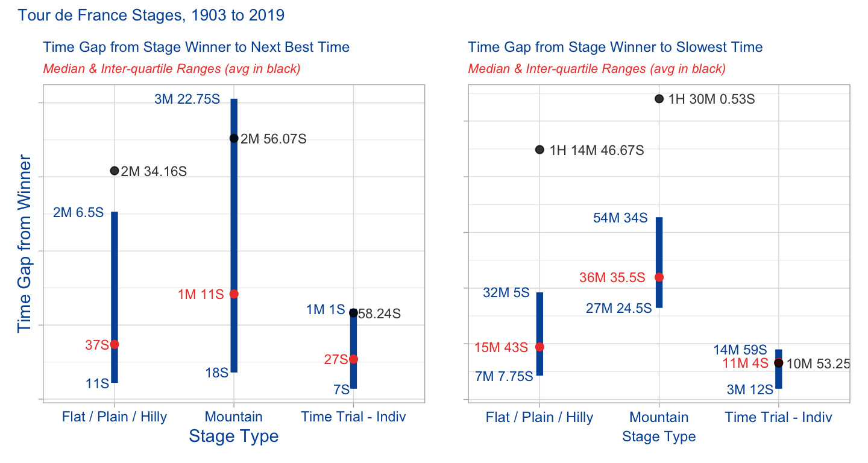Click the red median dot labeled 15M 43S

point(539,347)
